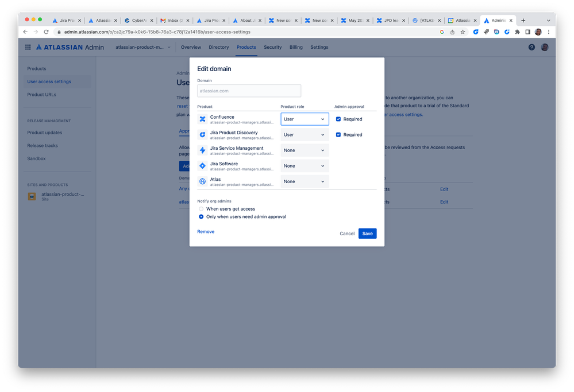Switch to the CyberArk browser tab
The image size is (574, 392).
click(x=139, y=21)
